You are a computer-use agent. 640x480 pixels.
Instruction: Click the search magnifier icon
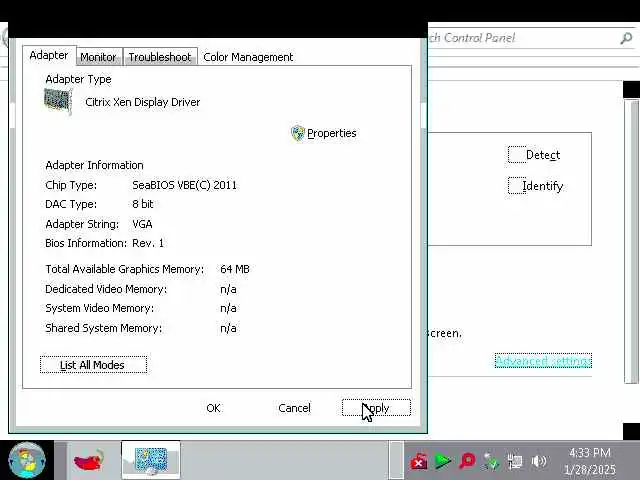[x=626, y=38]
